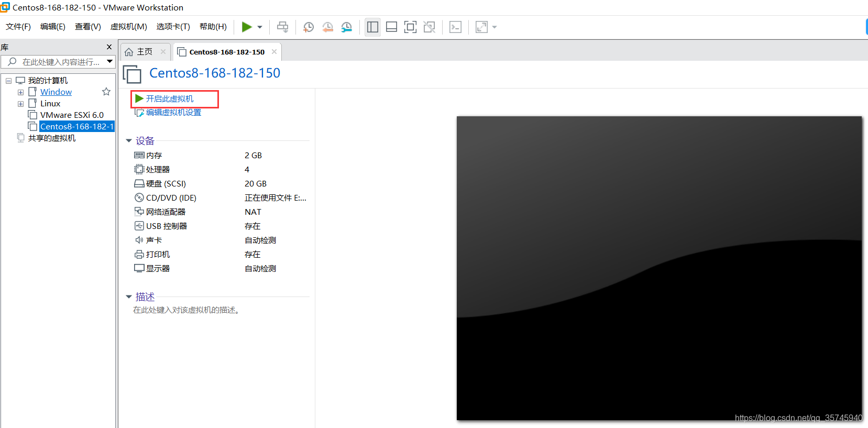Image resolution: width=868 pixels, height=428 pixels.
Task: Click the favorite star next to Window
Action: click(106, 92)
